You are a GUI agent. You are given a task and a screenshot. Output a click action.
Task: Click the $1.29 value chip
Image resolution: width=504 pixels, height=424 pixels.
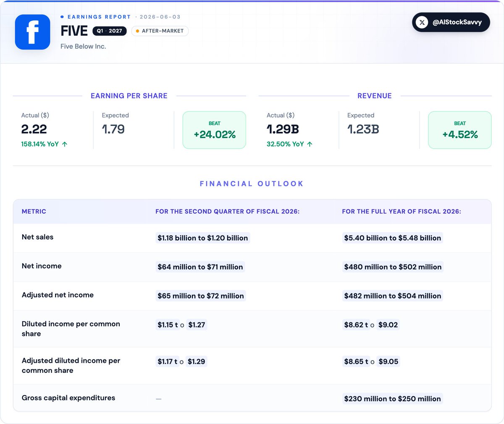[197, 362]
